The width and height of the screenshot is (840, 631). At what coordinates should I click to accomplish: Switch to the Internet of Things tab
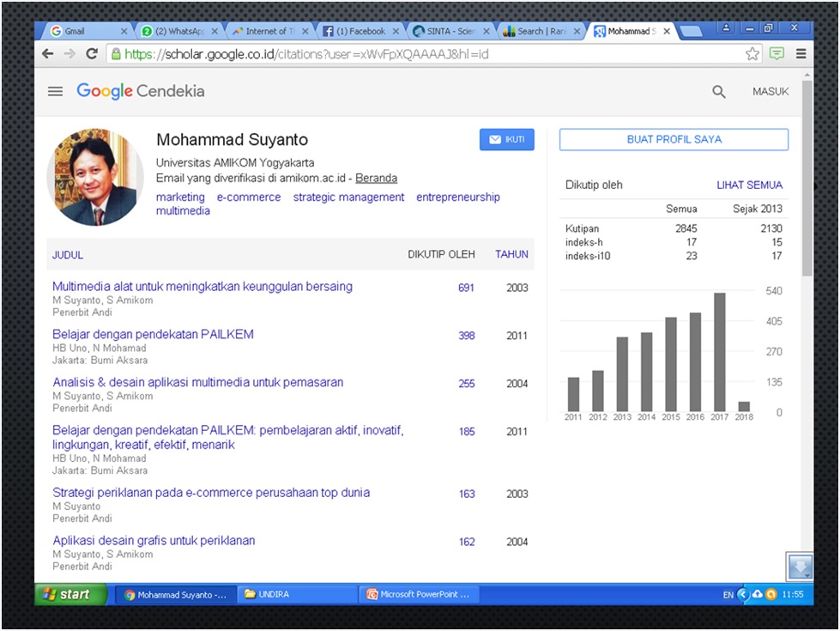[270, 31]
